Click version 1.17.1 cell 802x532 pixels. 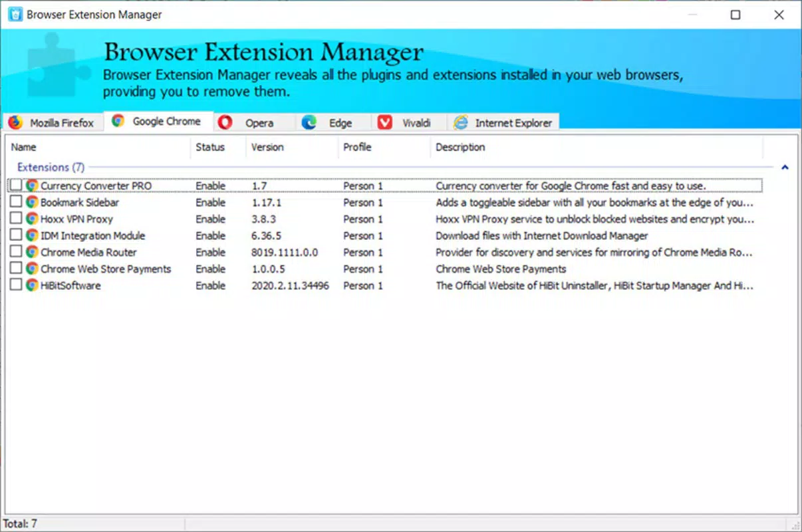267,203
